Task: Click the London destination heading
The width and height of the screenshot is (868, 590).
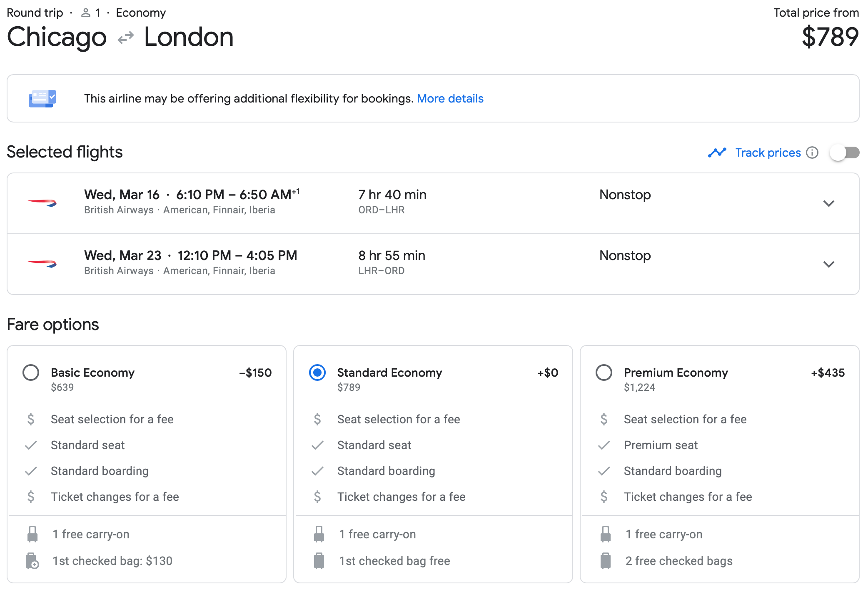Action: [189, 37]
